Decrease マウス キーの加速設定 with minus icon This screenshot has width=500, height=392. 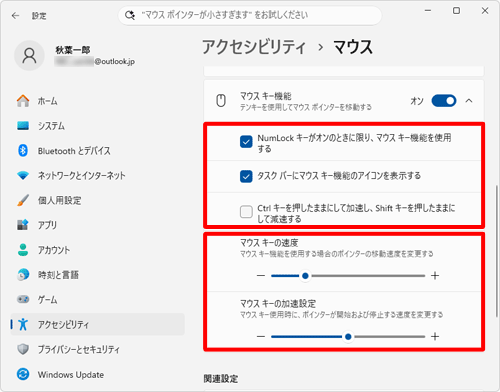pos(261,337)
